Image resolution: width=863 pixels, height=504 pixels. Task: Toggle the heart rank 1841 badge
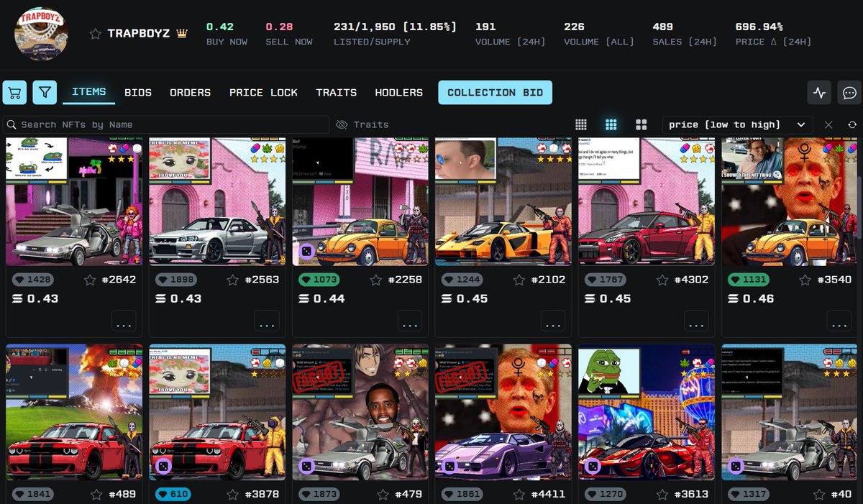click(x=33, y=495)
